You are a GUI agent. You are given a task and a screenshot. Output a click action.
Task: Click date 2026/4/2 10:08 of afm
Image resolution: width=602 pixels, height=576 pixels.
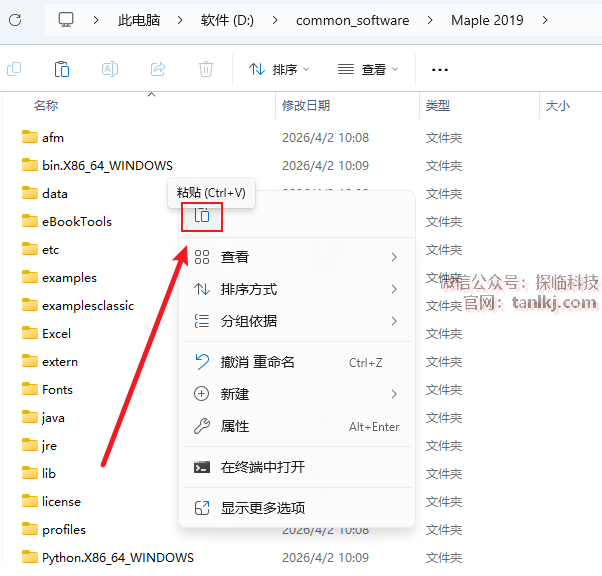coord(325,137)
